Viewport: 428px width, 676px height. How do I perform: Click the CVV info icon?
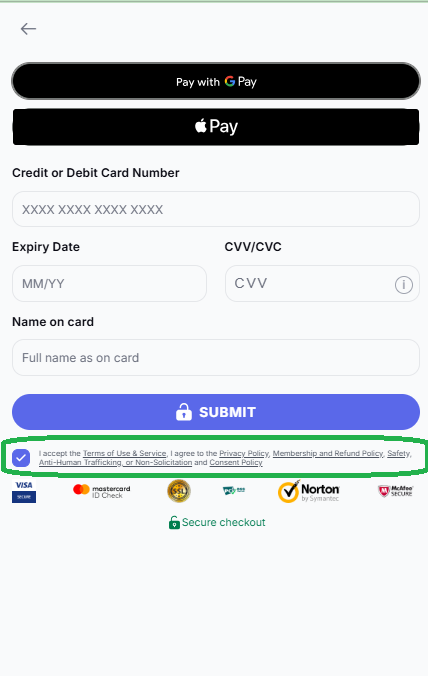click(x=403, y=285)
